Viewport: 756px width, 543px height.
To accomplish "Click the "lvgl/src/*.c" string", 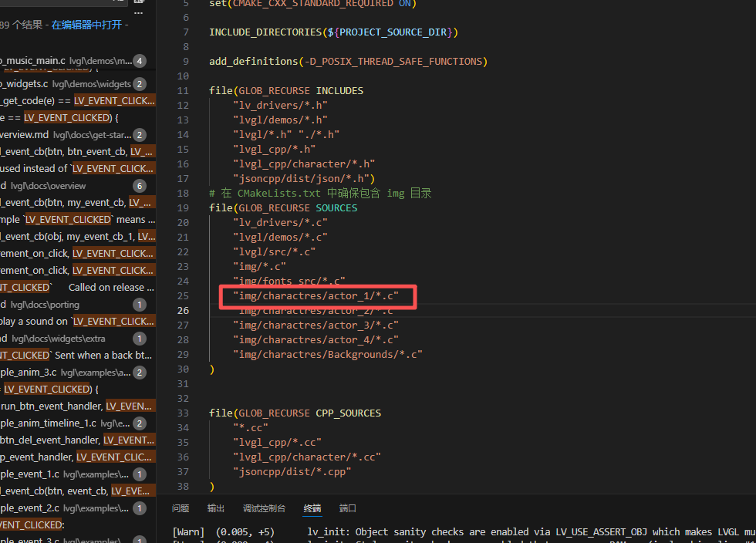I will tap(275, 252).
